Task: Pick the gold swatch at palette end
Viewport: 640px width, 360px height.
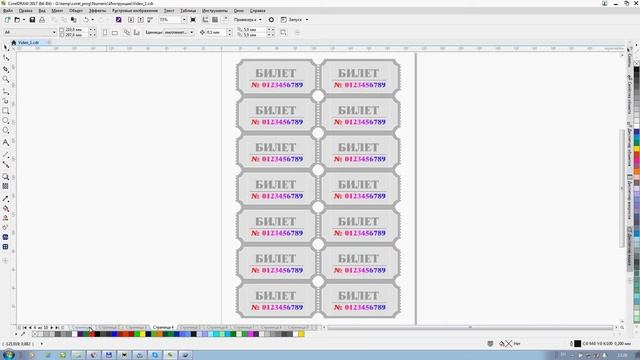Action: point(301,334)
